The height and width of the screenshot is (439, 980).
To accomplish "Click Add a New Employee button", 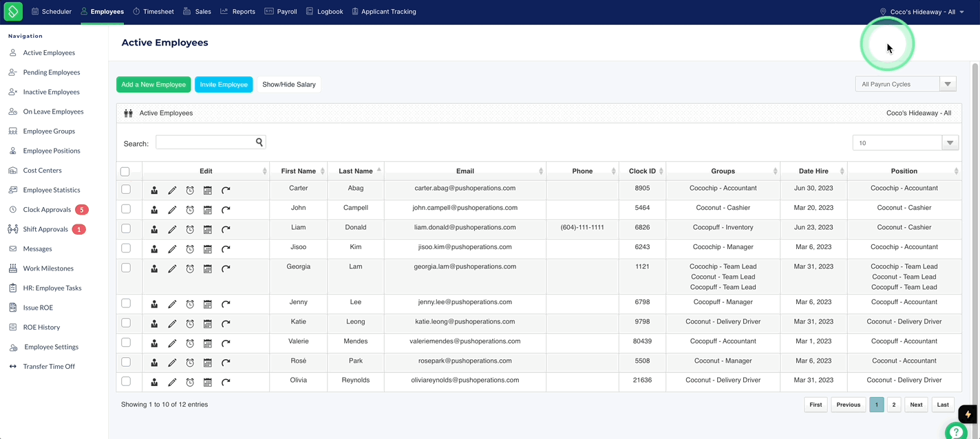I will tap(153, 85).
